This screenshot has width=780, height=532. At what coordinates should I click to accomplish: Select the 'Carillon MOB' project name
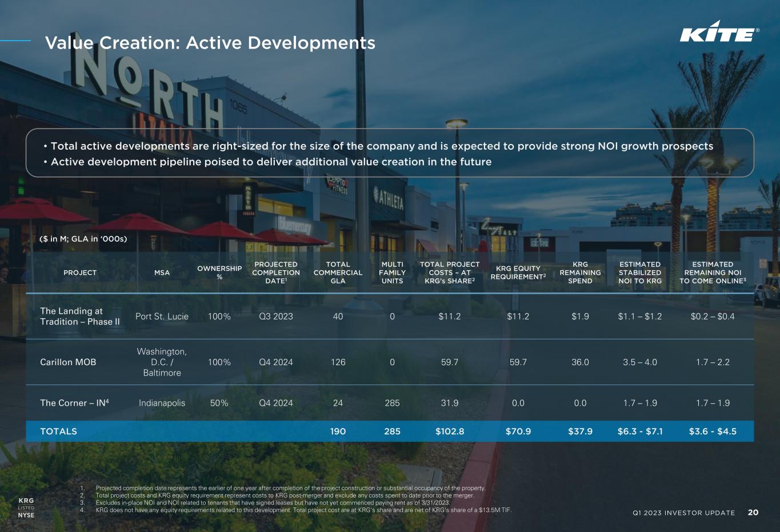68,362
